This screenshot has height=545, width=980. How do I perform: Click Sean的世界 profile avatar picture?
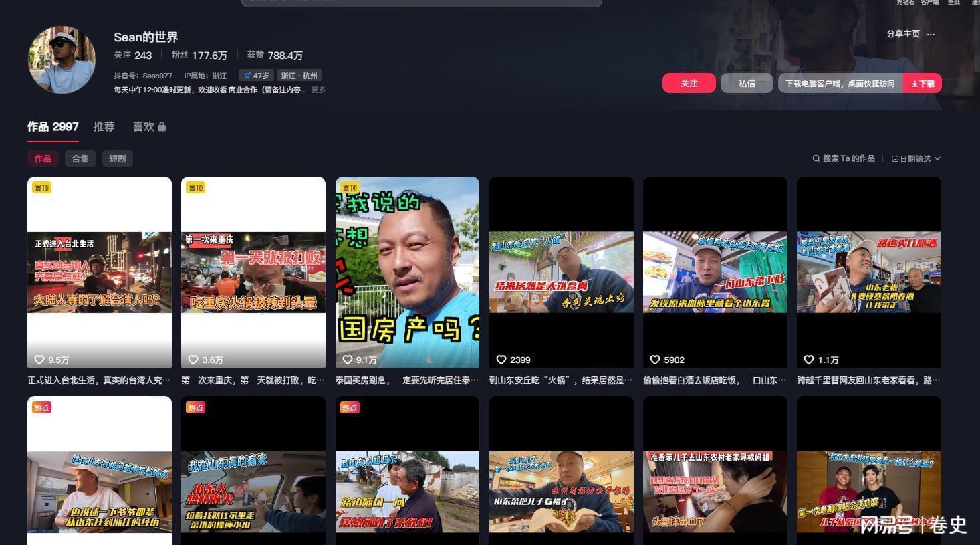[62, 60]
